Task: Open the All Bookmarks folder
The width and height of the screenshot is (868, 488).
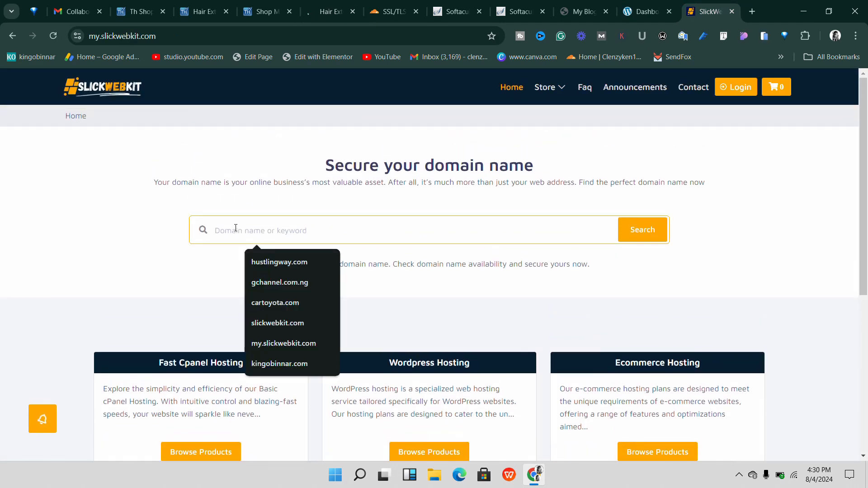Action: (831, 57)
